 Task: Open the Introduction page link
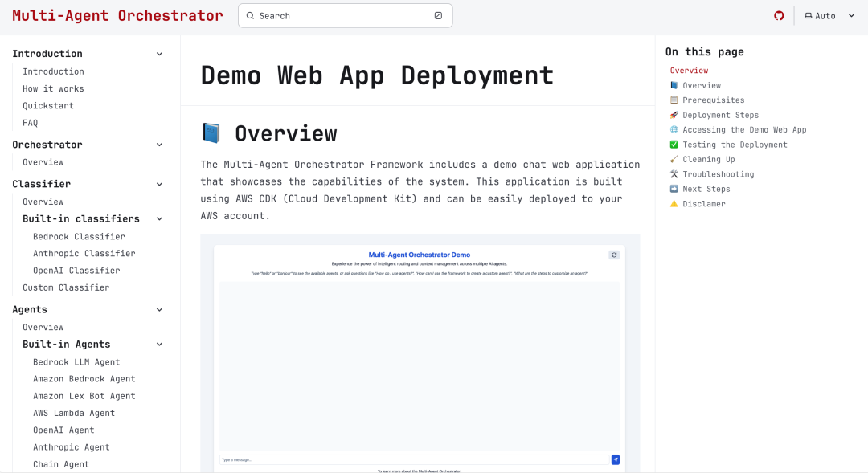tap(53, 71)
